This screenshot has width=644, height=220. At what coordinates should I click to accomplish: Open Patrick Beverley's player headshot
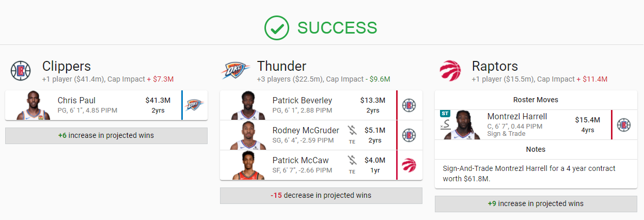pos(248,105)
